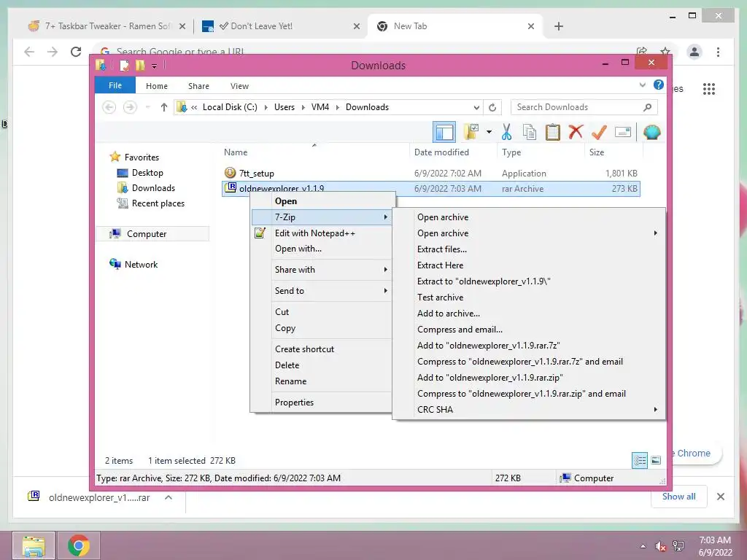Expand the address bar history dropdown
The width and height of the screenshot is (747, 560).
tap(476, 107)
